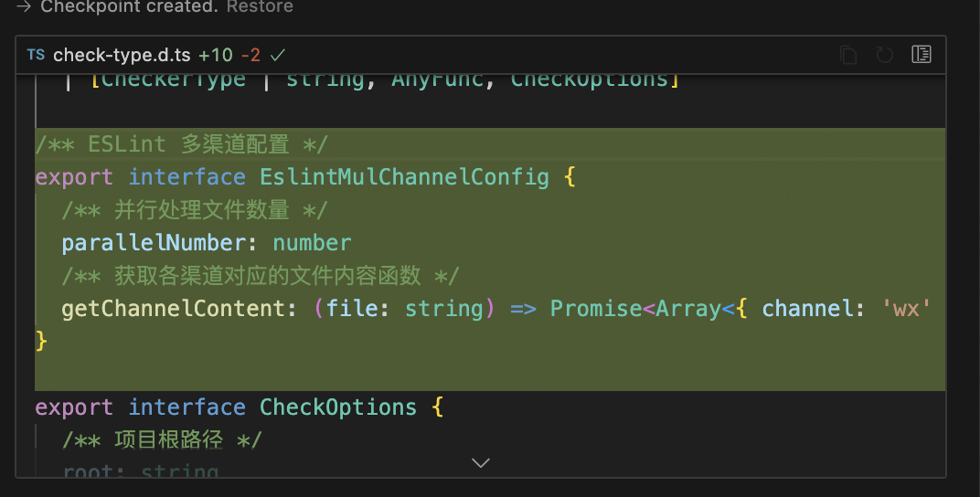980x497 pixels.
Task: Click the Promise type in getChannelContent
Action: tap(595, 309)
